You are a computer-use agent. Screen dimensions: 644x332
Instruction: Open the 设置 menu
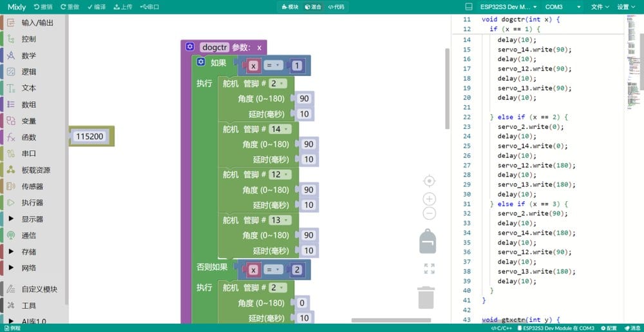625,7
